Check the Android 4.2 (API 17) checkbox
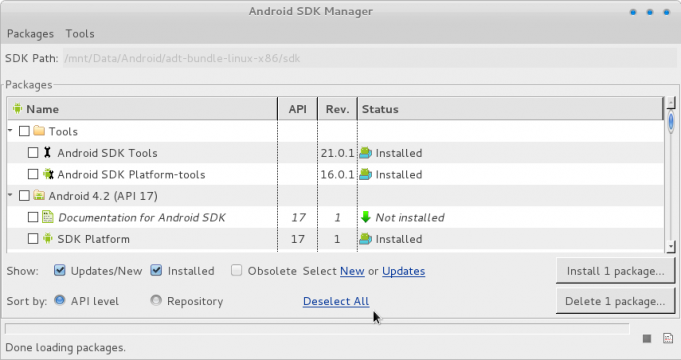Image resolution: width=681 pixels, height=360 pixels. pos(24,196)
